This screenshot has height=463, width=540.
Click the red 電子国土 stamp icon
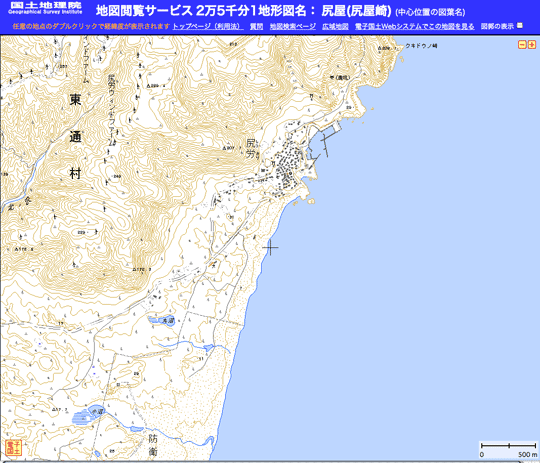click(14, 447)
